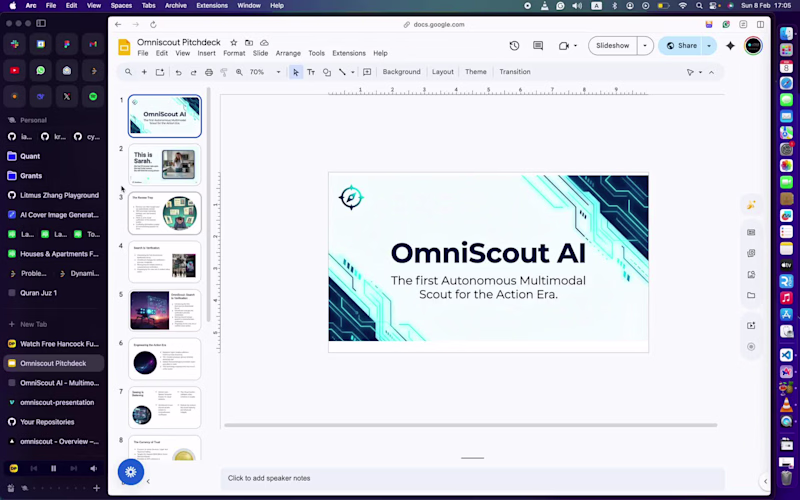Mute the Arc media player
The width and height of the screenshot is (800, 500).
(93, 468)
